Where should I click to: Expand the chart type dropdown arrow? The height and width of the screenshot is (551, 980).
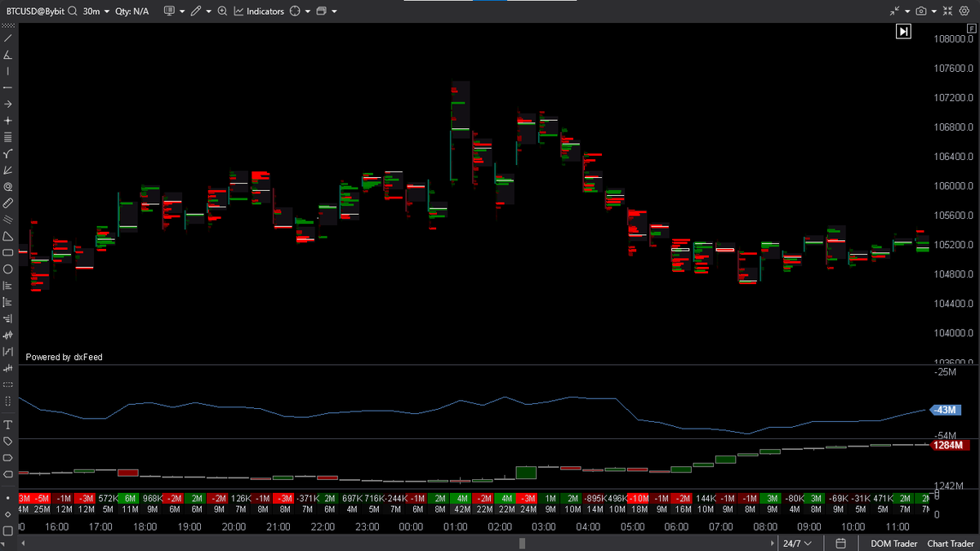(182, 12)
